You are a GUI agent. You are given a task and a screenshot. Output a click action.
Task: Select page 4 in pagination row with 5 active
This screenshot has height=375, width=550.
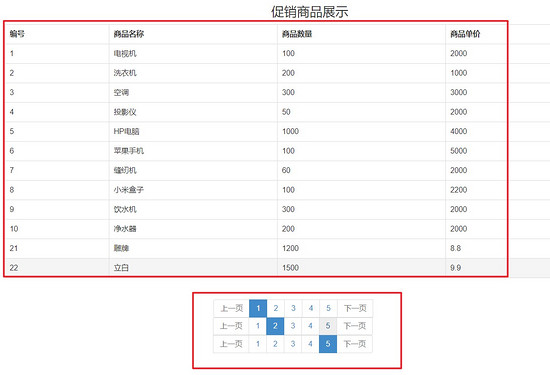click(310, 344)
